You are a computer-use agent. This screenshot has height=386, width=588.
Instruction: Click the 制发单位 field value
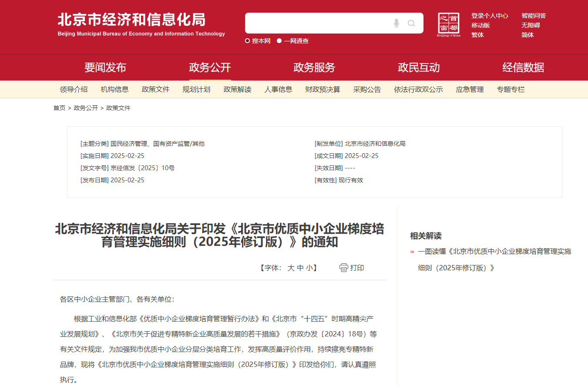pos(375,144)
